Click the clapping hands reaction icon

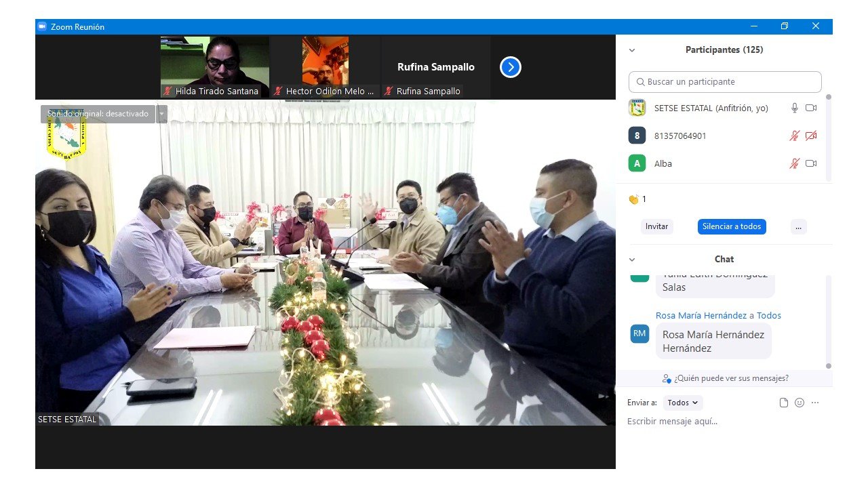click(x=633, y=199)
